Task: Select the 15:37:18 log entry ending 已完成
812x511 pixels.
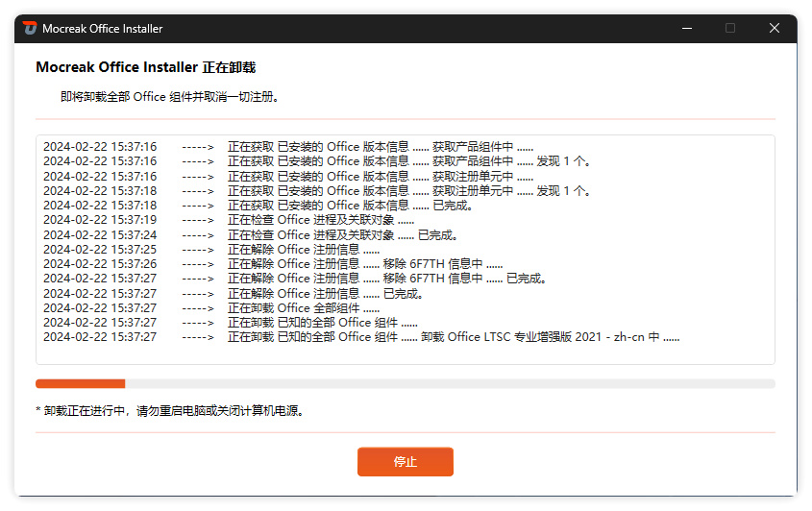Action: 258,205
